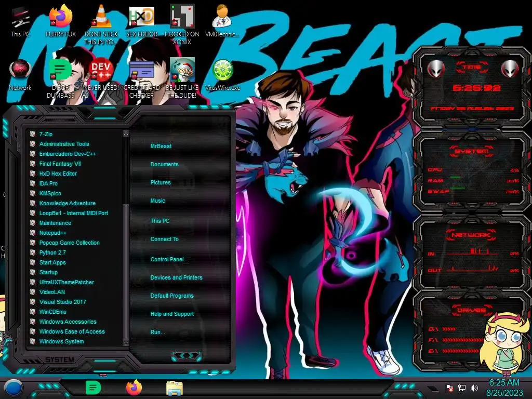The height and width of the screenshot is (399, 532).
Task: Open the HOOKED ON XONIX shortcut
Action: pyautogui.click(x=182, y=24)
